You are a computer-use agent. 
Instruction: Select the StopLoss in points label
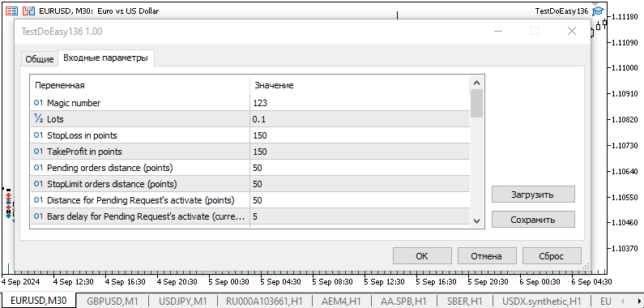pos(82,135)
